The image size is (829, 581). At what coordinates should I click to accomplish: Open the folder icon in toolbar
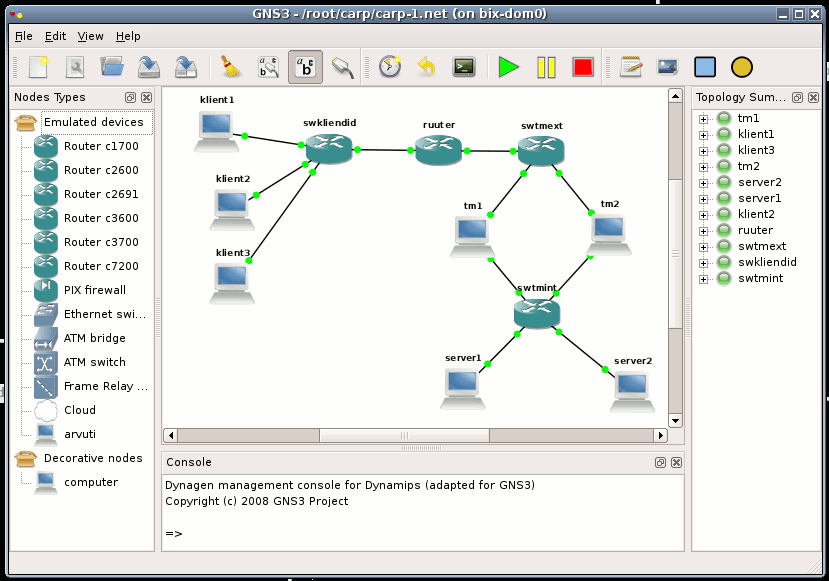coord(112,67)
